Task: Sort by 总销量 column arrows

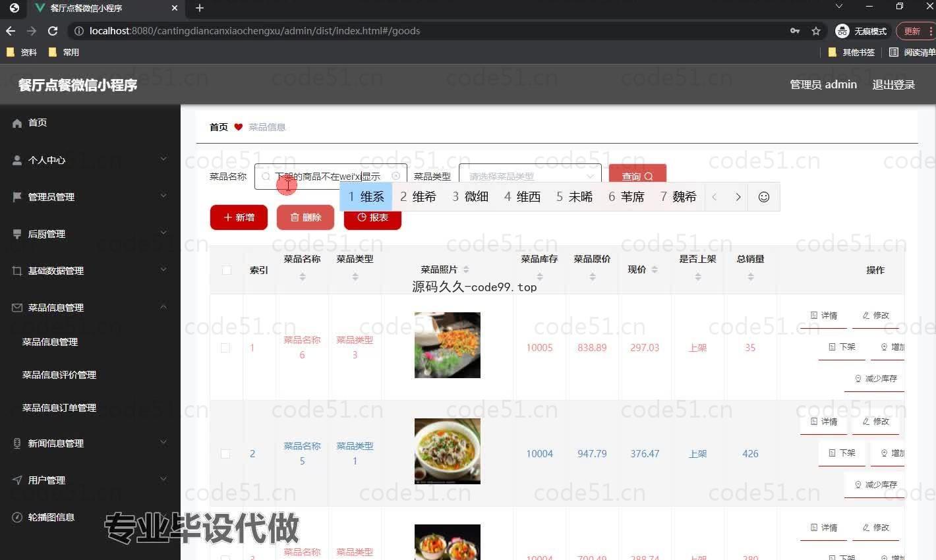Action: tap(751, 277)
